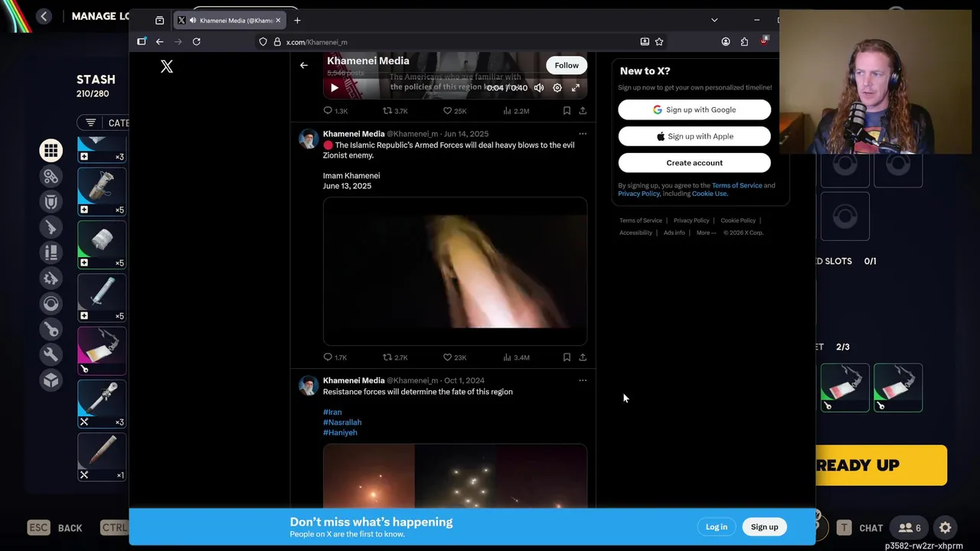
Task: Click the #Haniyeh hashtag
Action: click(x=340, y=432)
